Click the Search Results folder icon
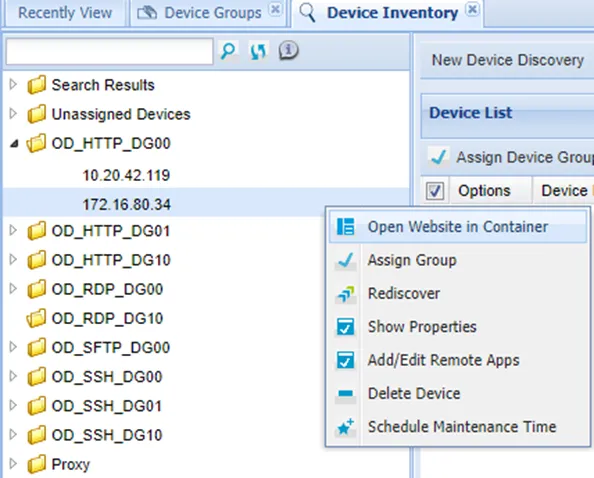The width and height of the screenshot is (594, 478). [37, 85]
